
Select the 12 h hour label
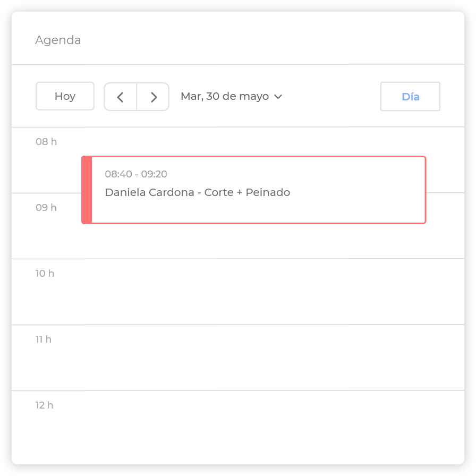[45, 405]
